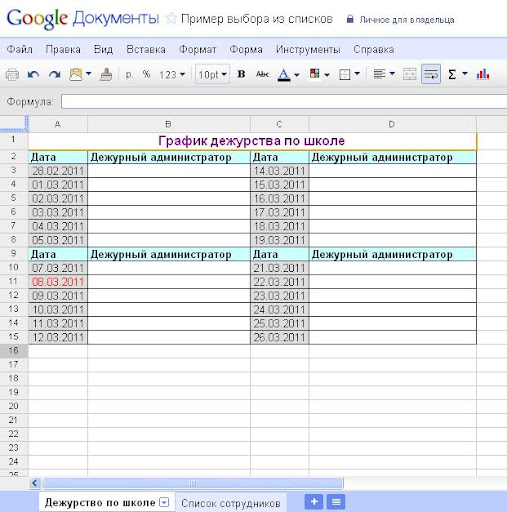Screen dimensions: 507x512
Task: Open the Вставка menu
Action: pyautogui.click(x=146, y=49)
